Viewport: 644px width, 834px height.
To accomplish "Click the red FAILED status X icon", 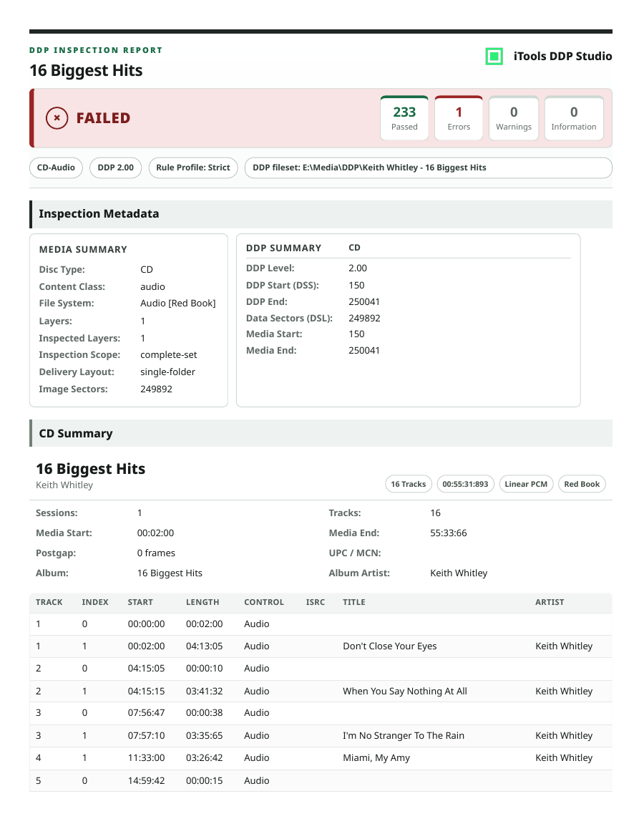I will [57, 118].
